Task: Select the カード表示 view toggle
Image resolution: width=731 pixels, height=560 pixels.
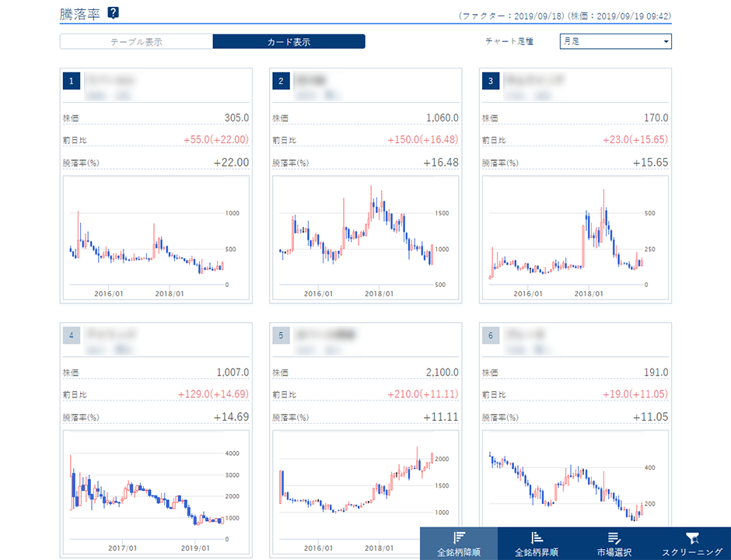Action: [289, 42]
